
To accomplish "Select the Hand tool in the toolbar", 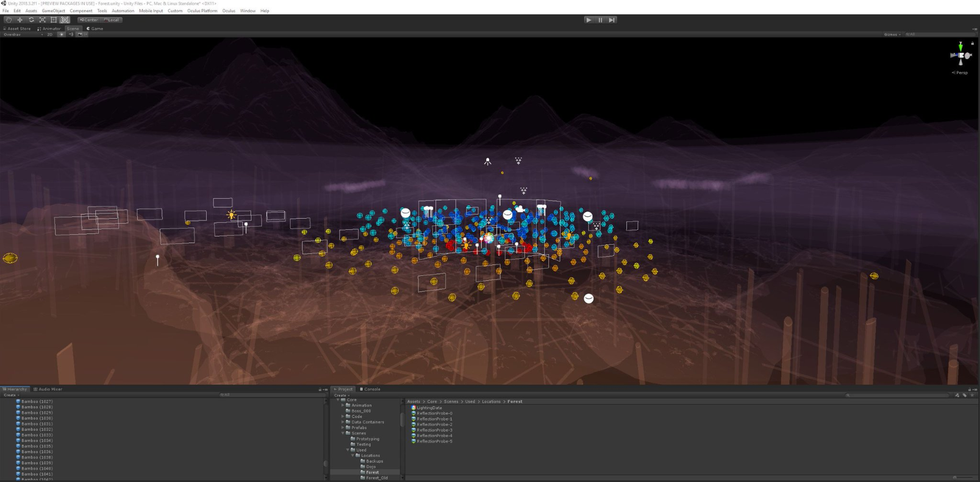I will pos(9,20).
